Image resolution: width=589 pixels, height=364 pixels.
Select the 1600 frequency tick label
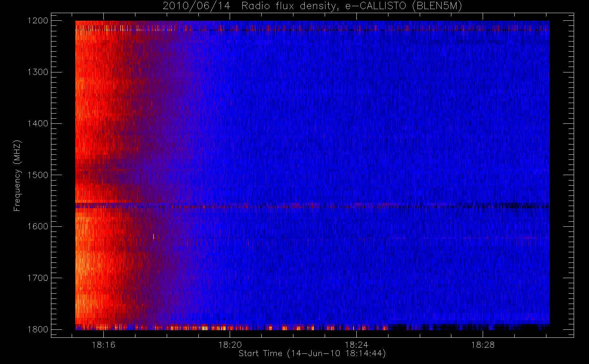[x=38, y=226]
